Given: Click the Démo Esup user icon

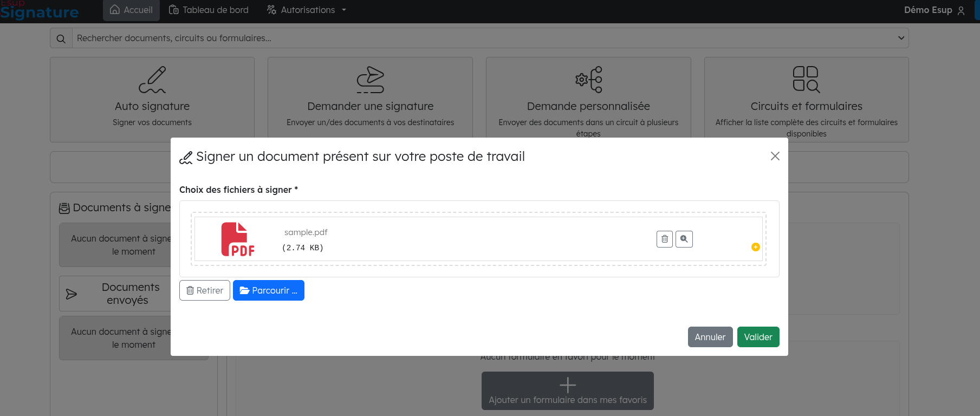Looking at the screenshot, I should [961, 10].
